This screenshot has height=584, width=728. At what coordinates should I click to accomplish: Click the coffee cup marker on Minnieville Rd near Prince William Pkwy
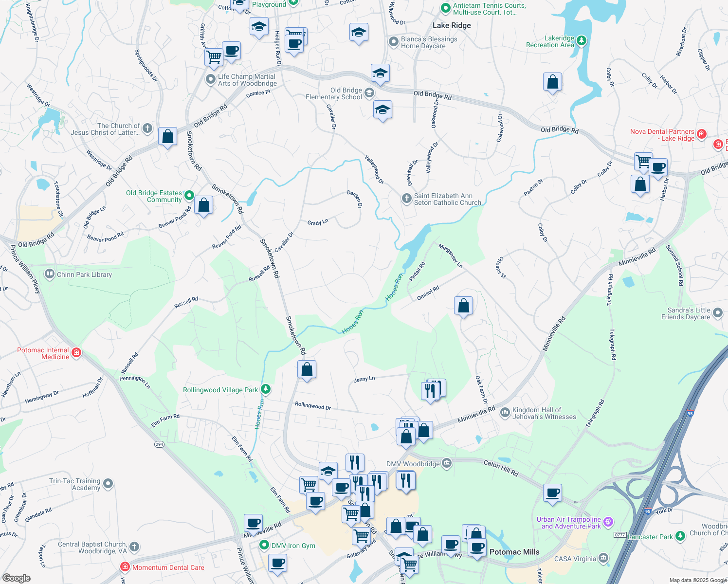[253, 524]
